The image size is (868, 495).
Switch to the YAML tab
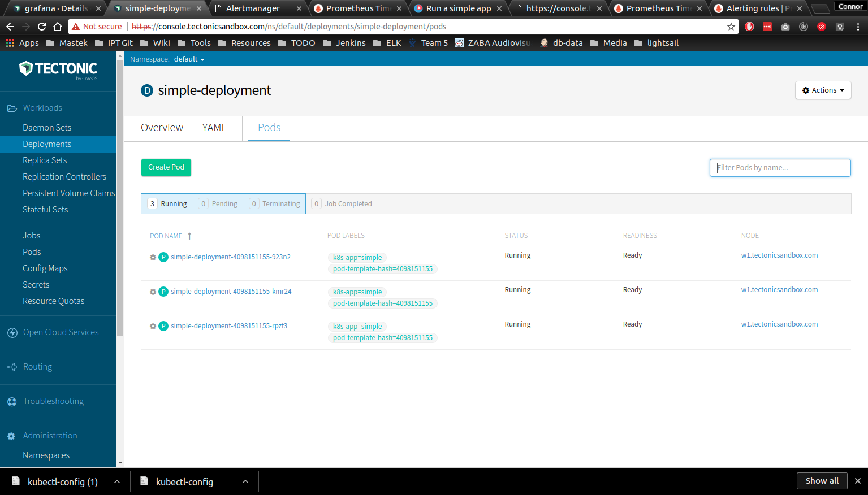(214, 128)
